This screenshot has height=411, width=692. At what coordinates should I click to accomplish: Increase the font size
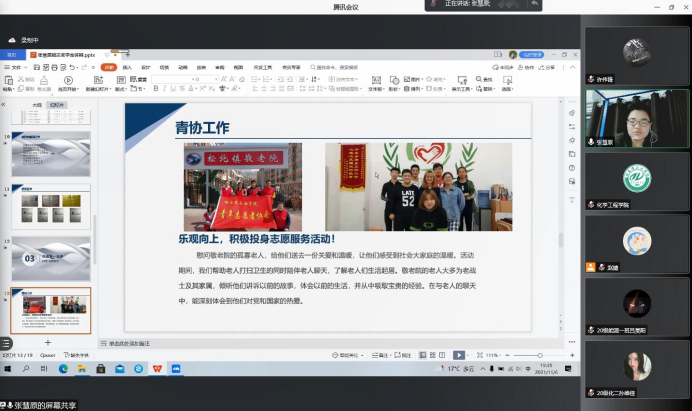223,79
